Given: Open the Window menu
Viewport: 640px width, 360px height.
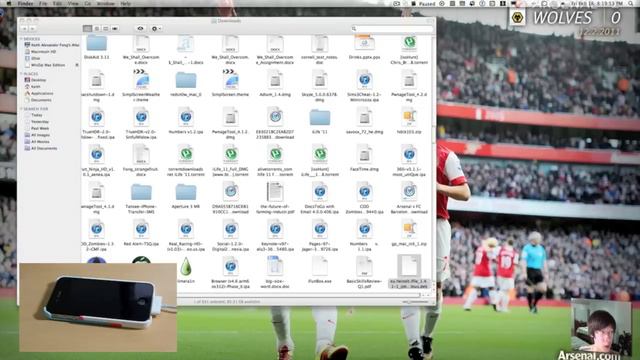Looking at the screenshot, I should pos(105,3).
